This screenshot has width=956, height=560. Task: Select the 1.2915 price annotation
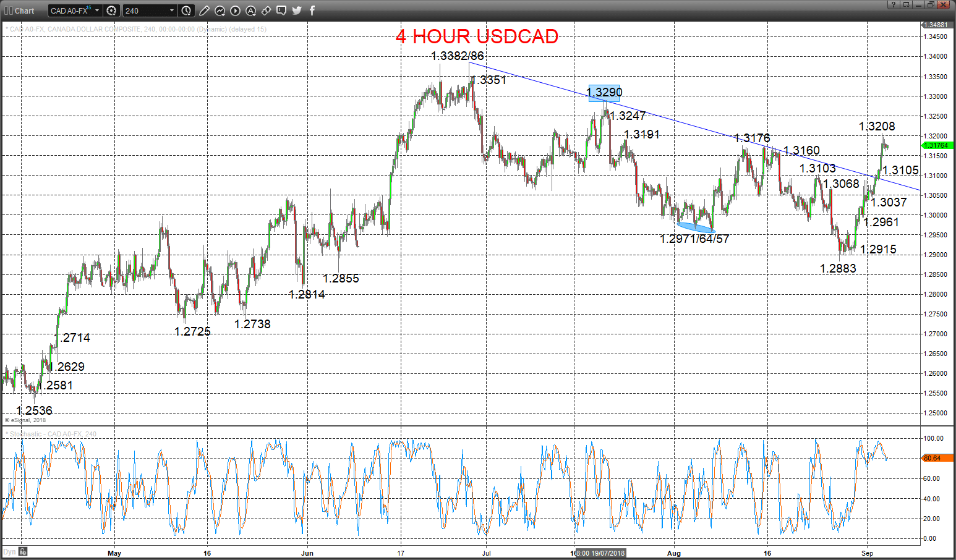[878, 249]
